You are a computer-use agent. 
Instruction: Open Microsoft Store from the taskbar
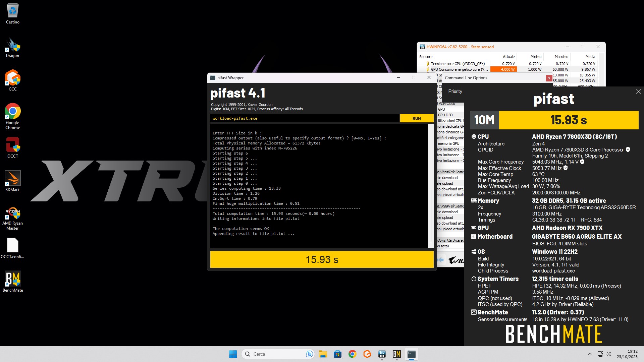337,354
